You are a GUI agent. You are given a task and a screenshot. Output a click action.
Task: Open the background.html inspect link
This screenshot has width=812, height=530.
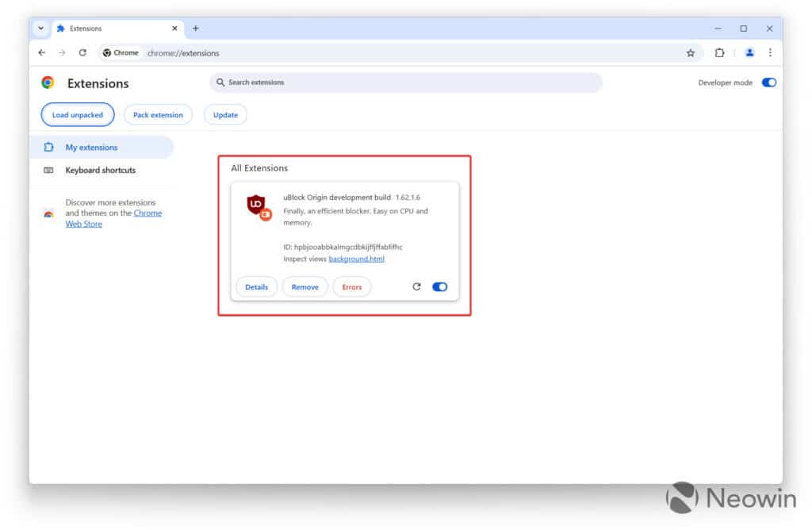coord(356,259)
